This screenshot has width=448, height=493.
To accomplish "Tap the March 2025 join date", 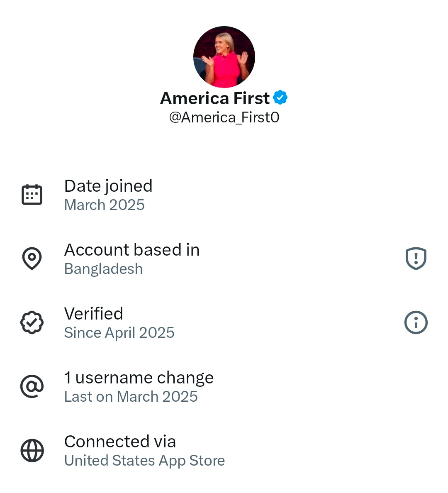I will coord(104,205).
